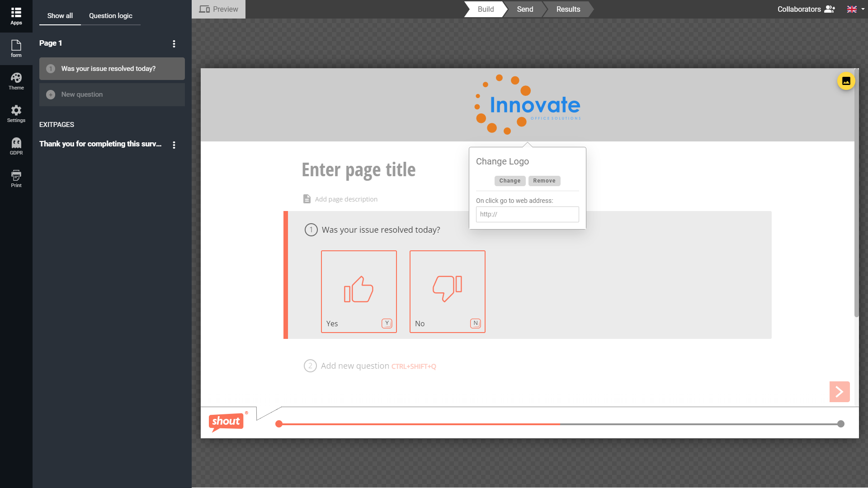The height and width of the screenshot is (488, 868).
Task: Click the thumbs down No option
Action: (x=448, y=291)
